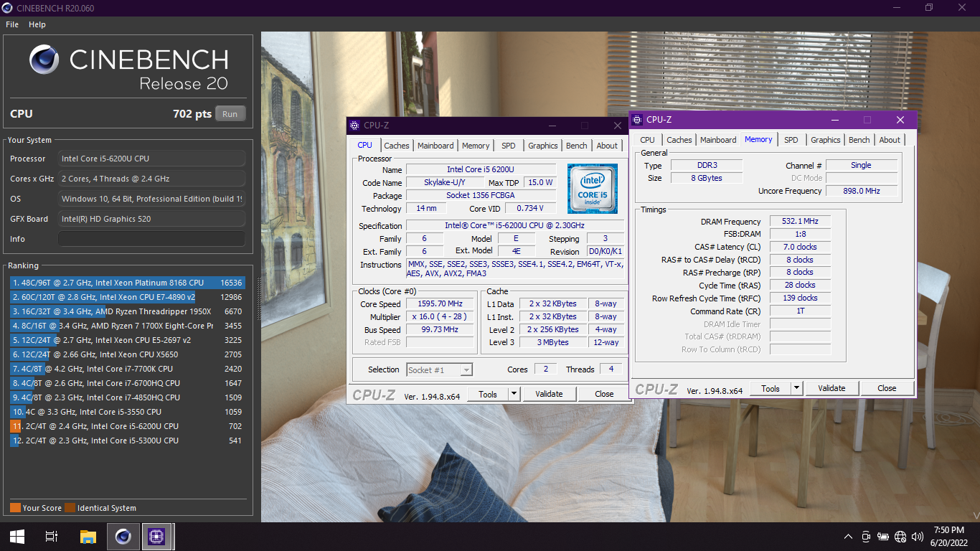Click the Processor field in Your System
Screen dimensions: 980x551
point(151,159)
